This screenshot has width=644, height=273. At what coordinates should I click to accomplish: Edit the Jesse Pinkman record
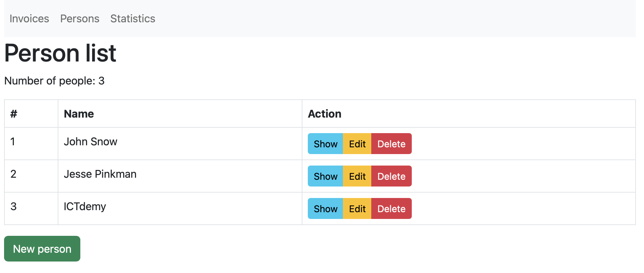click(357, 176)
